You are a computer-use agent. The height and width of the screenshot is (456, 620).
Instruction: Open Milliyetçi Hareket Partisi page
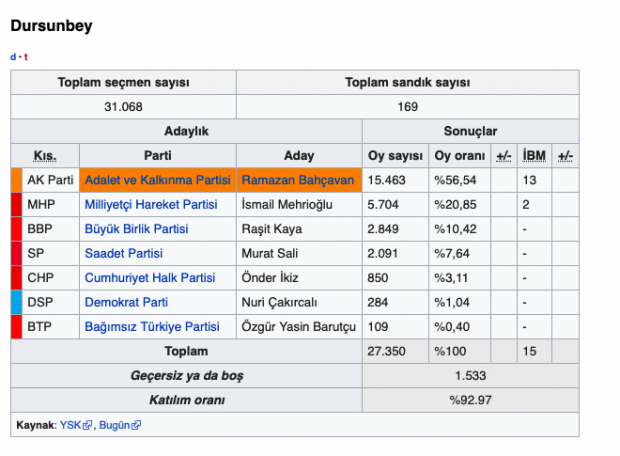click(x=150, y=204)
